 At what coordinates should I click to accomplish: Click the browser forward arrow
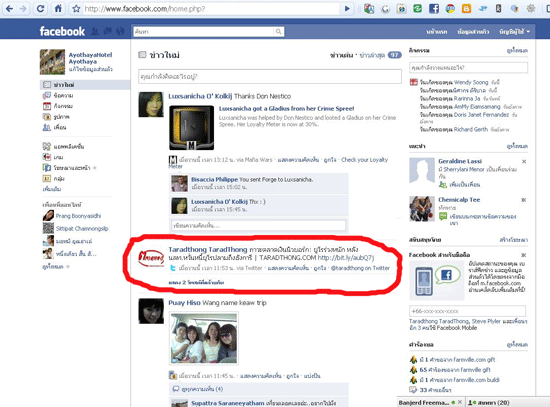point(23,8)
